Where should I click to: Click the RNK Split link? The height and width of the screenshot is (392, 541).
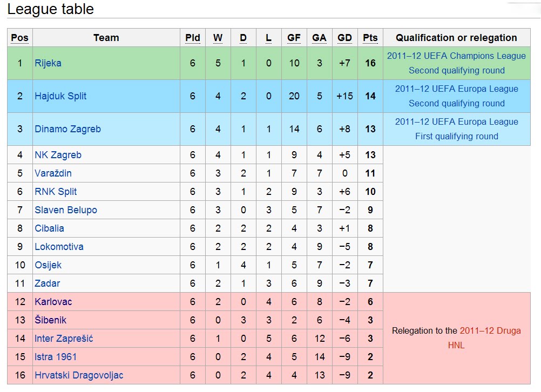(x=56, y=192)
